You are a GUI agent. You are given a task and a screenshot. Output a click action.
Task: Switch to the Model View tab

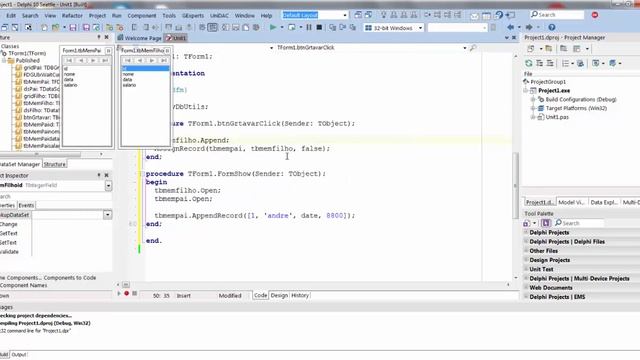pos(571,202)
